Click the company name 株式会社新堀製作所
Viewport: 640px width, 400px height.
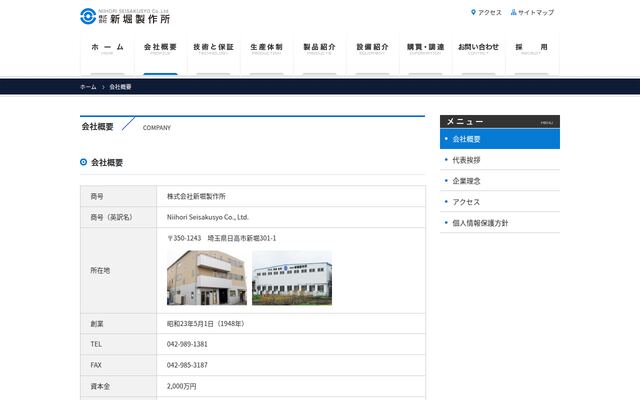point(196,196)
